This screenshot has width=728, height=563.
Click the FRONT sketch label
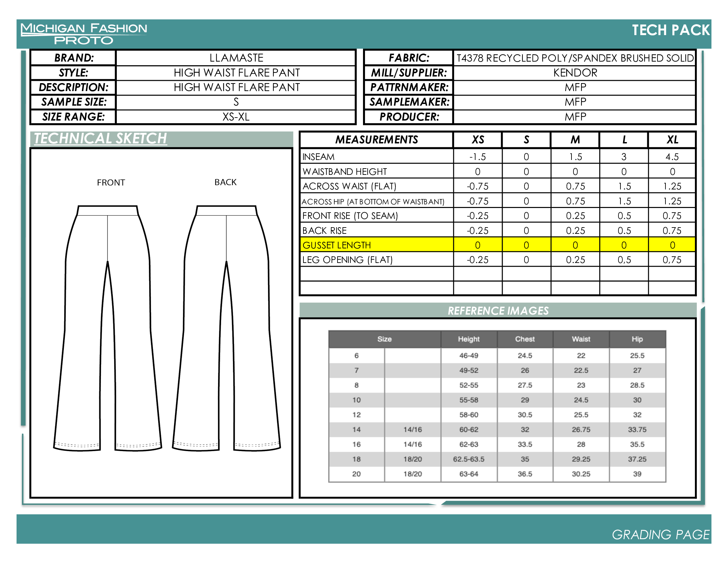coord(111,182)
